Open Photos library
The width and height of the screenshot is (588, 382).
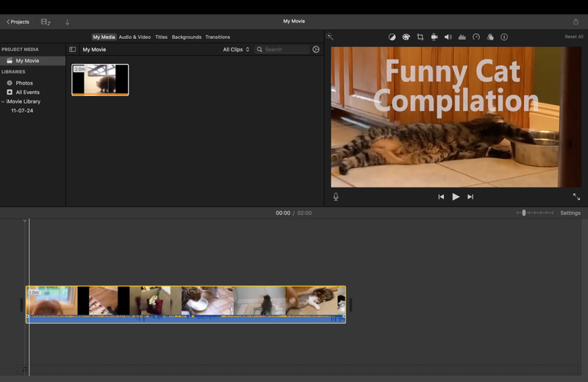point(24,83)
